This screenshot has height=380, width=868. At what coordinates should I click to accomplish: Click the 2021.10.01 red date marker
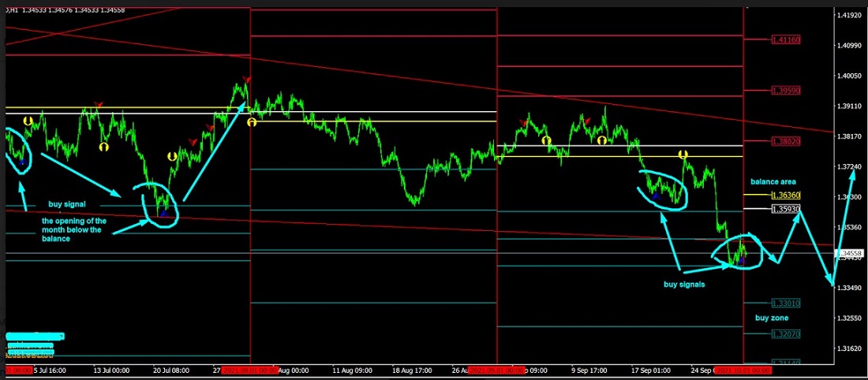click(x=742, y=369)
